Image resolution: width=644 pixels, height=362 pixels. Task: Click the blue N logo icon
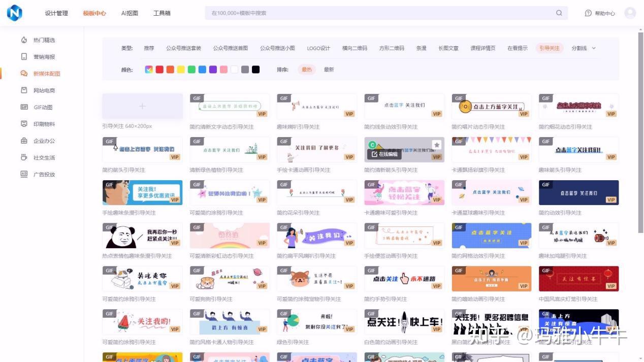tap(14, 13)
